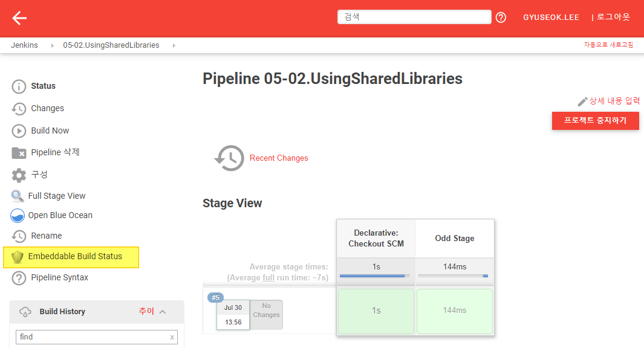This screenshot has width=644, height=348.
Task: Click the pencil icon beside 상세 내용 입력
Action: tap(582, 101)
